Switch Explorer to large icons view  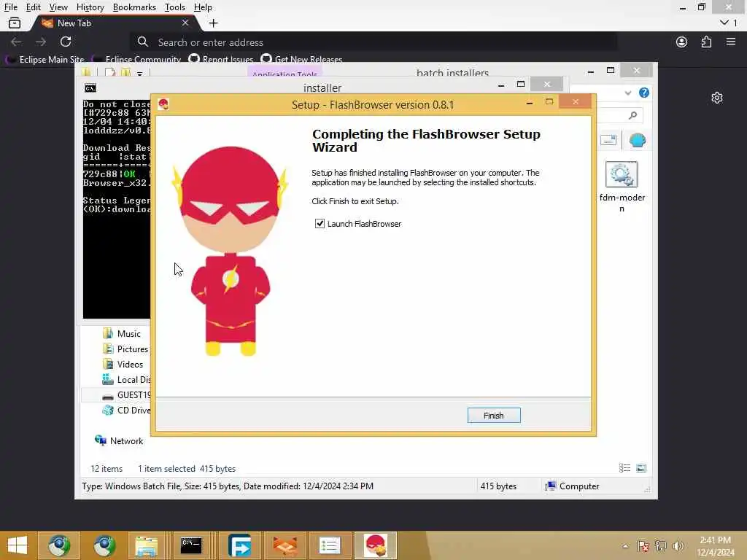pyautogui.click(x=641, y=468)
